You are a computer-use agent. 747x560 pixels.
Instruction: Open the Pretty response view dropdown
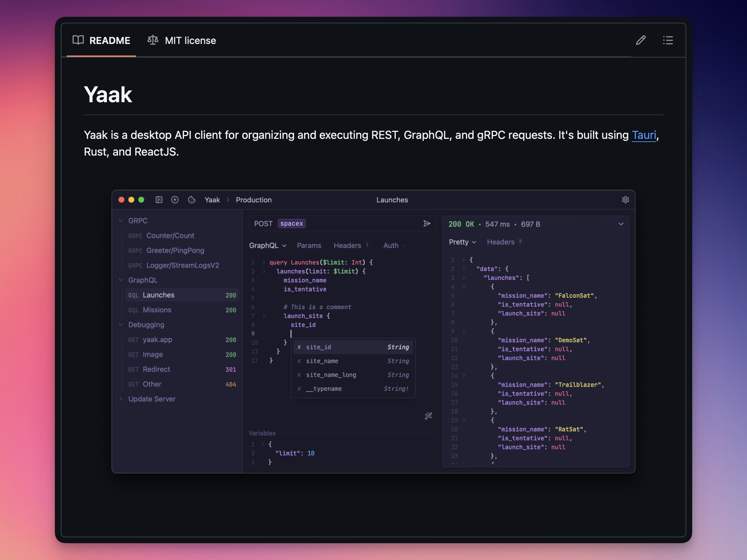[462, 242]
